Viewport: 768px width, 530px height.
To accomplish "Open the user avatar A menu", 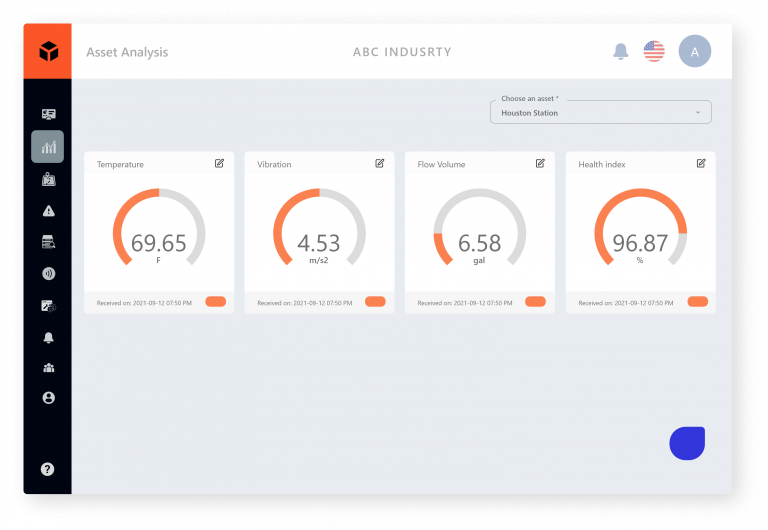I will point(695,51).
